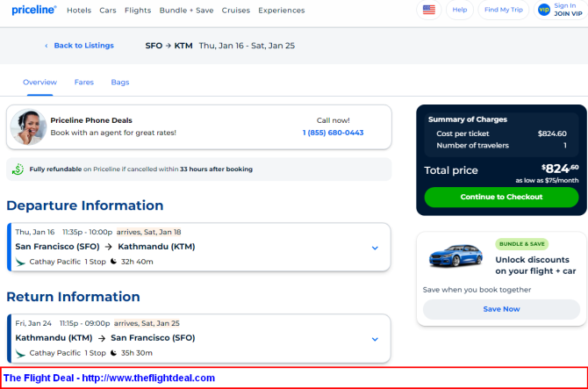Click 'as low as $75/month' text
This screenshot has width=588, height=389.
click(x=547, y=180)
